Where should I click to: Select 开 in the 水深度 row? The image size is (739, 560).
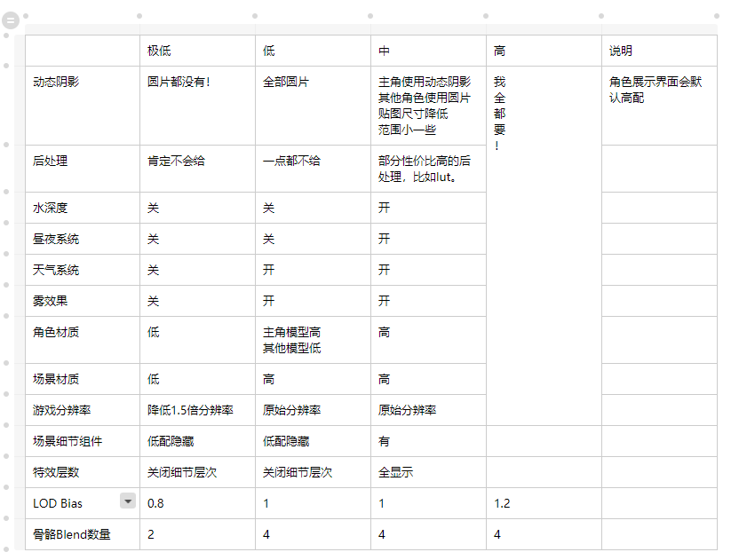click(428, 208)
